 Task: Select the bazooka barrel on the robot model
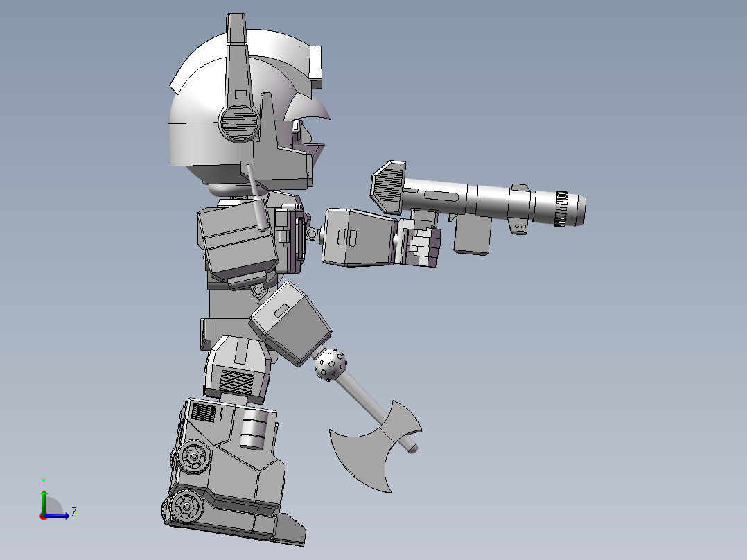[x=493, y=204]
